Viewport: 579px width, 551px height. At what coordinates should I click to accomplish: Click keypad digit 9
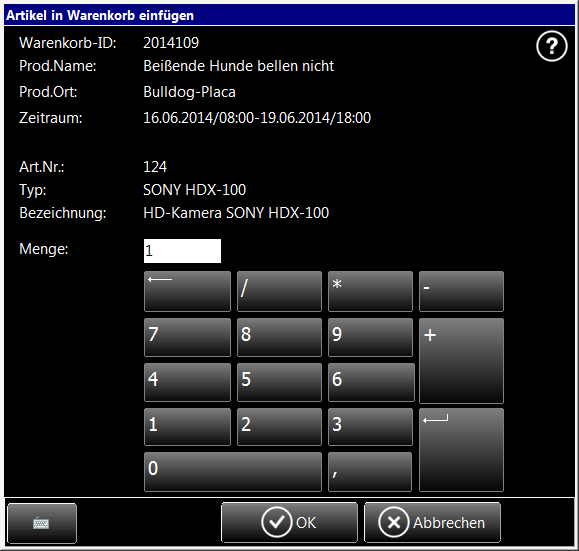coord(370,337)
